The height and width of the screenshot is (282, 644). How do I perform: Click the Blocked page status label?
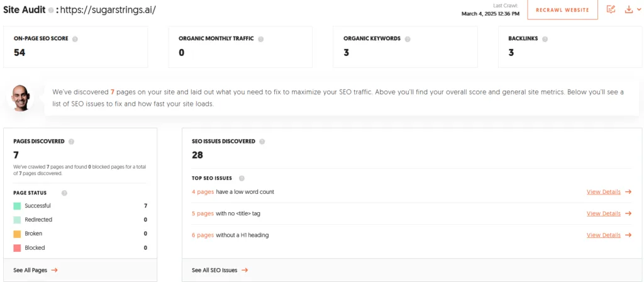point(35,248)
